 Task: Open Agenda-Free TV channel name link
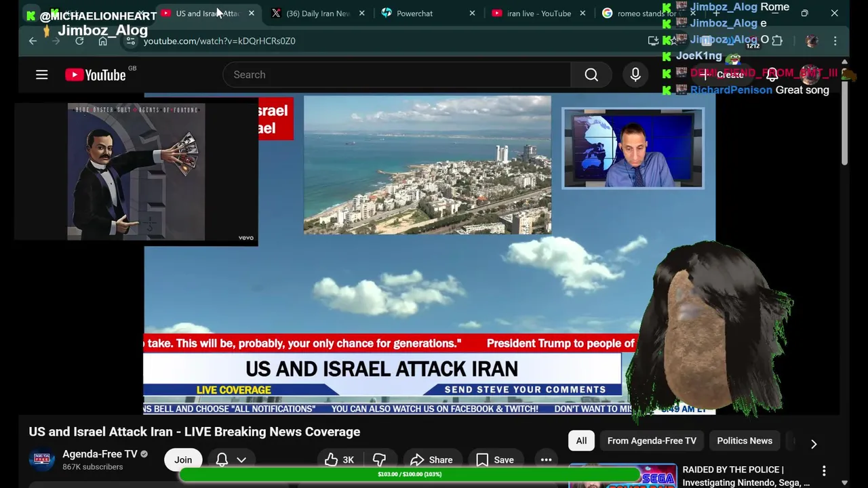(x=100, y=454)
